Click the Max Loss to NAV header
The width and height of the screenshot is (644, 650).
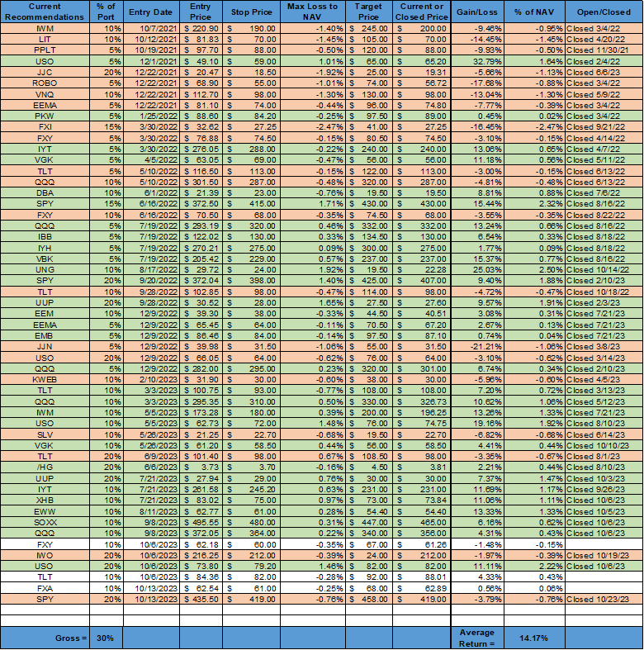coord(312,12)
